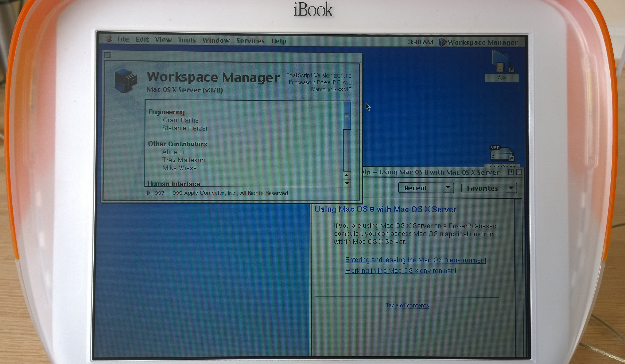Click the name Alice Li in credits

pyautogui.click(x=173, y=152)
